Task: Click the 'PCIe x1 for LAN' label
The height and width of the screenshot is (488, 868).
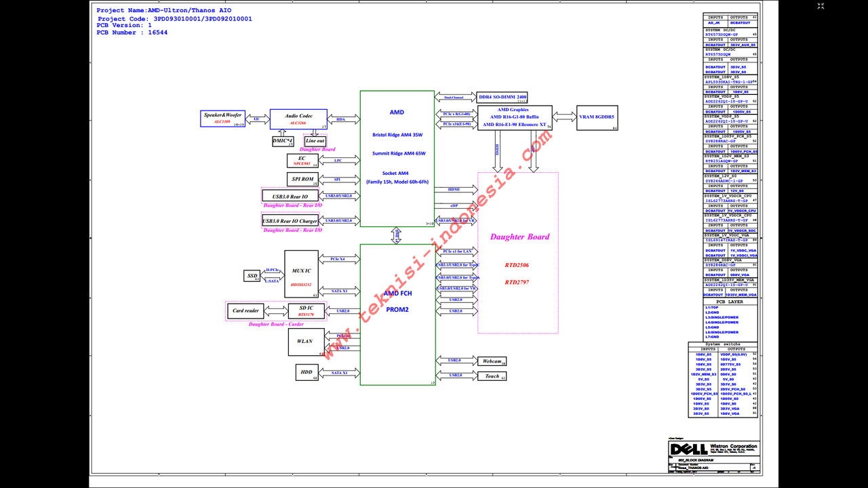Action: pyautogui.click(x=457, y=251)
